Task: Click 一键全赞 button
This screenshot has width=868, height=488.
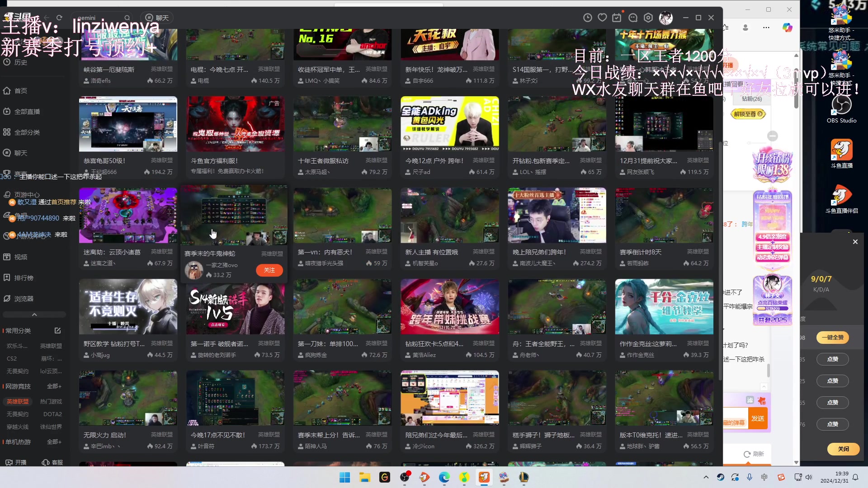Action: (833, 338)
